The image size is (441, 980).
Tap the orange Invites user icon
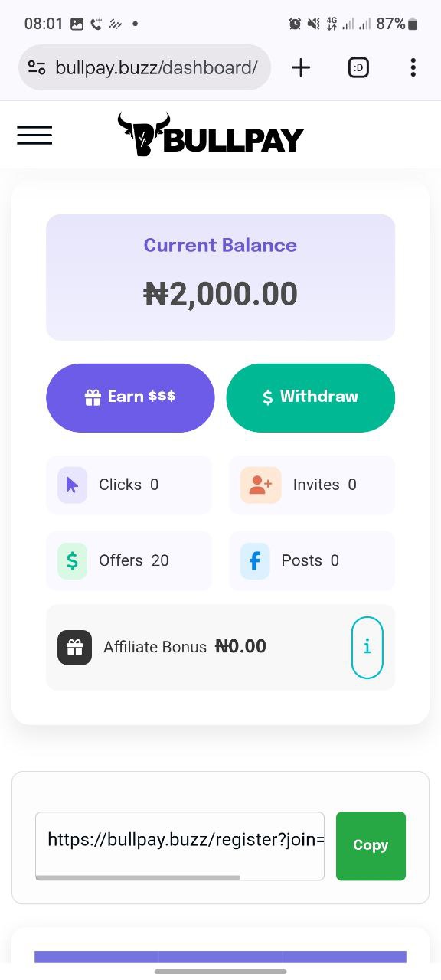(260, 485)
